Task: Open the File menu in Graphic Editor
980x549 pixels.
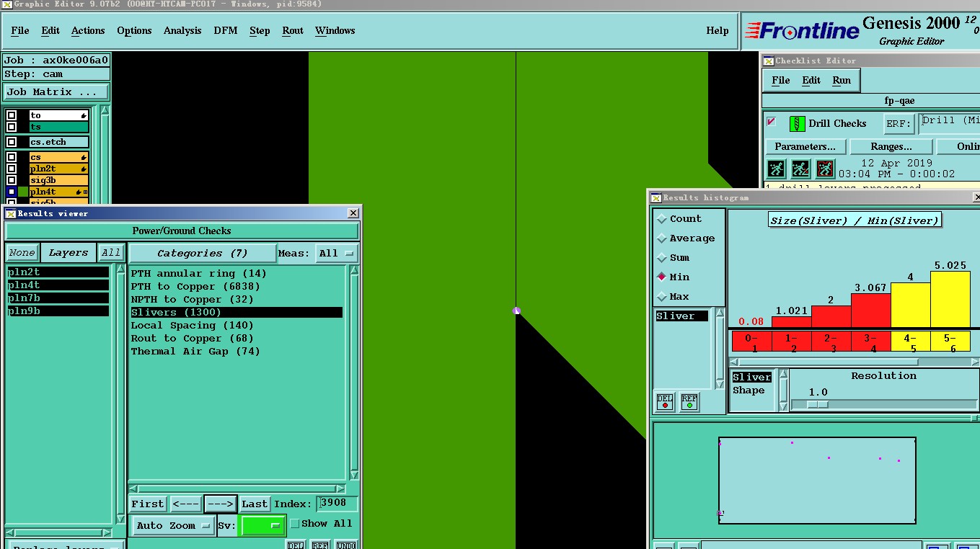Action: click(20, 30)
